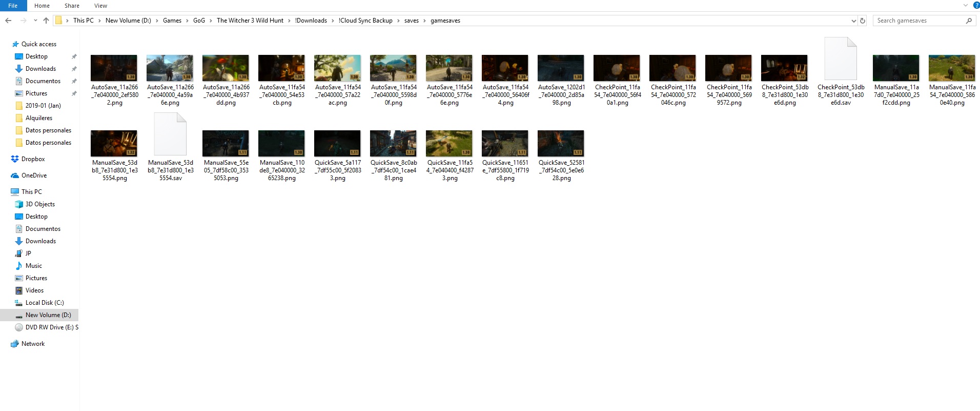Open DVD RW Drive (E:)
This screenshot has height=411, width=980.
tap(52, 327)
